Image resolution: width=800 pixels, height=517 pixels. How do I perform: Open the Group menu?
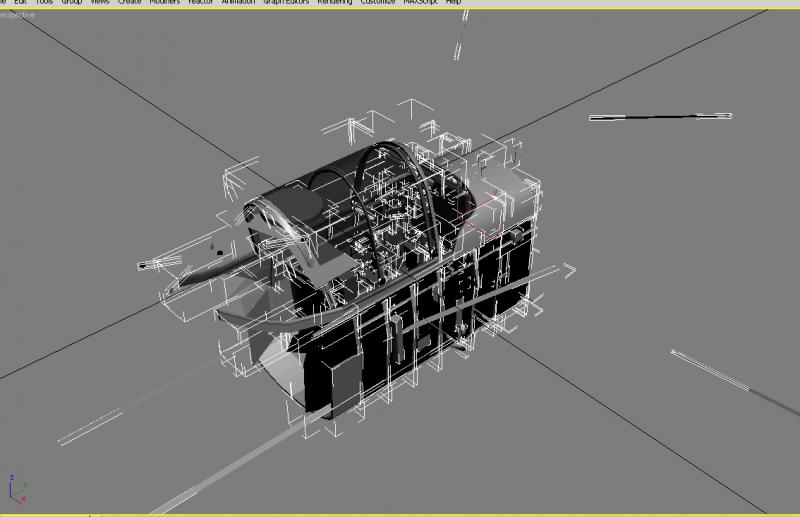tap(71, 2)
